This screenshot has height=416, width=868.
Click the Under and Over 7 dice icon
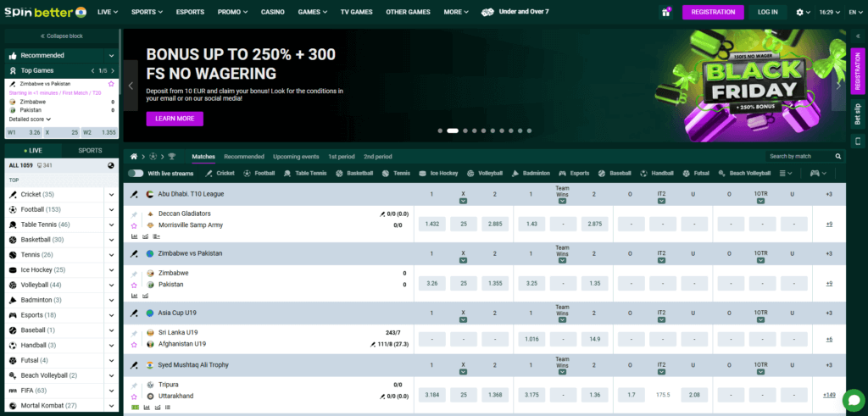pos(487,12)
